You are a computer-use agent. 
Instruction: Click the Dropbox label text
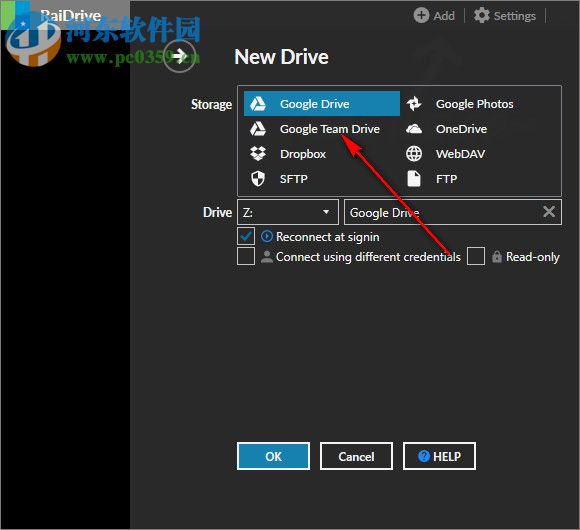[303, 154]
